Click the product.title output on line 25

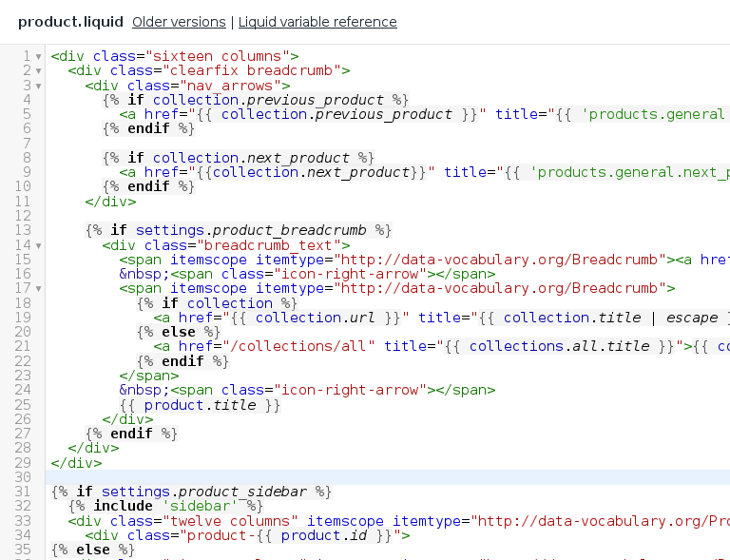201,405
